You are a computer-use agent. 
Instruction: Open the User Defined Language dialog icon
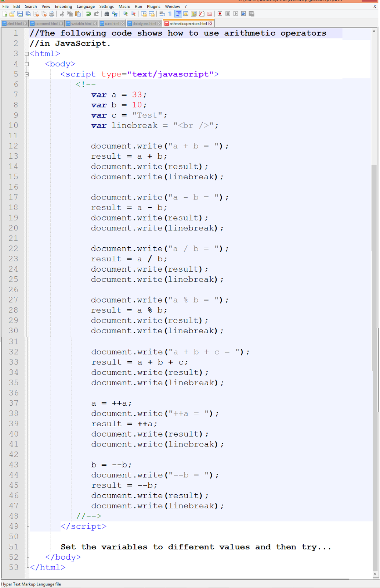pos(185,14)
